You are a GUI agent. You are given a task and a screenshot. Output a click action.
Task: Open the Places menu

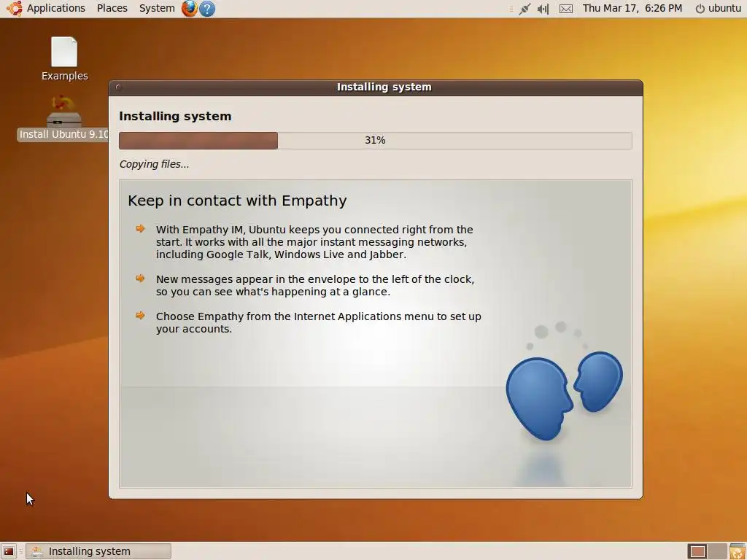(x=112, y=8)
